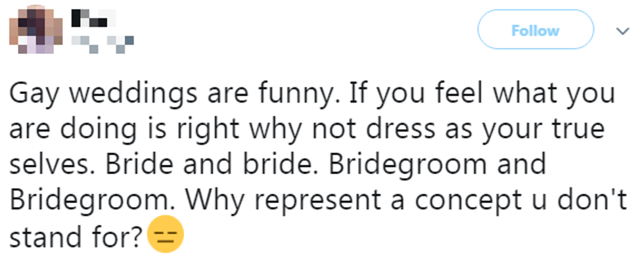The width and height of the screenshot is (644, 259).
Task: Click the word "selves" in tweet
Action: (x=53, y=164)
